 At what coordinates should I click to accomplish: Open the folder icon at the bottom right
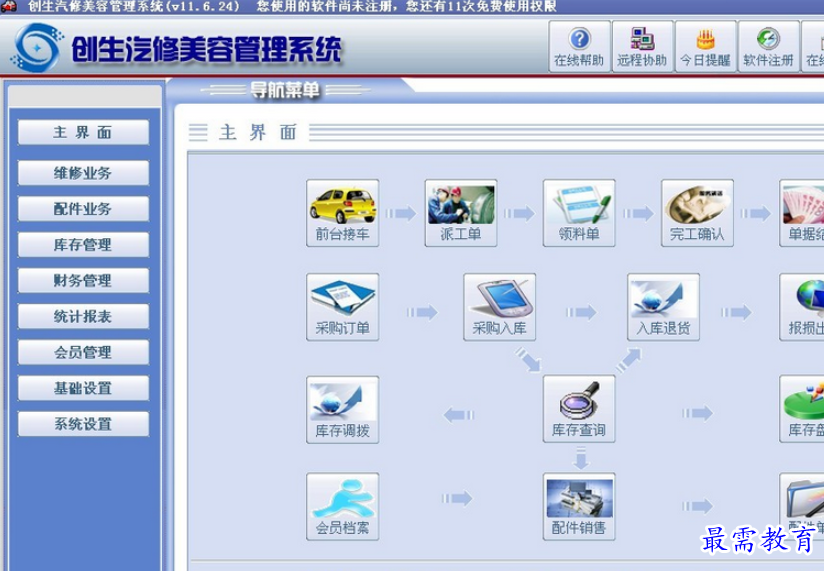[x=802, y=506]
